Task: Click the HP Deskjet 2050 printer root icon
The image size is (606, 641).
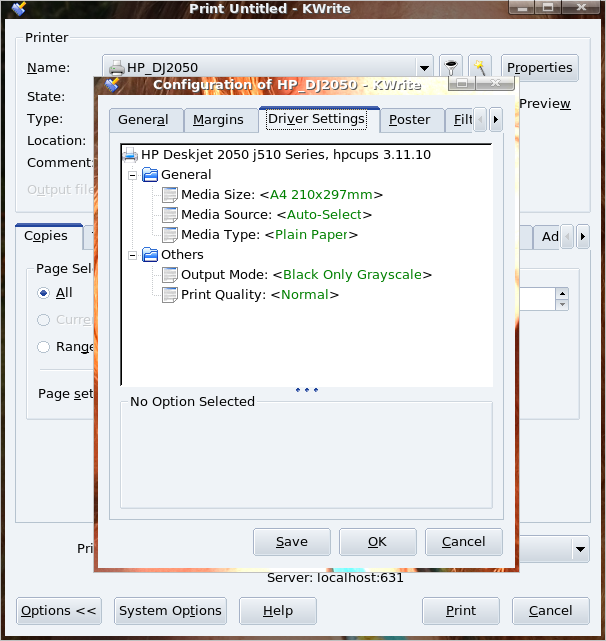Action: (x=130, y=155)
